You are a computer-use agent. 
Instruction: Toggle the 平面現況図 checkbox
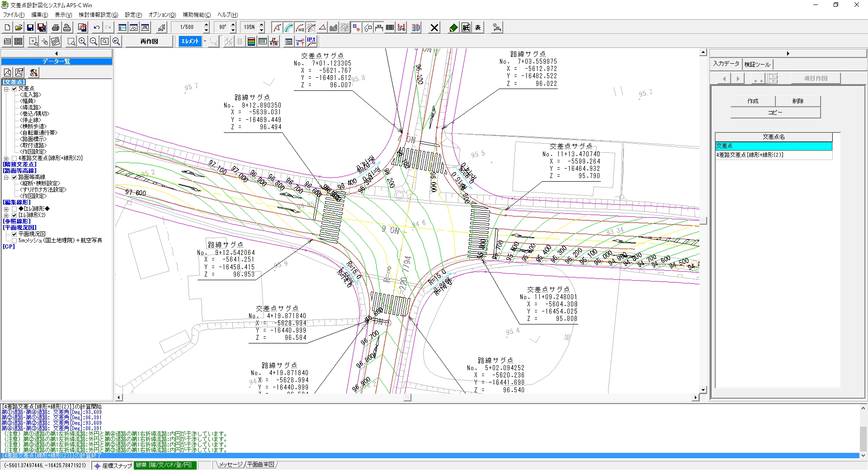tap(14, 234)
